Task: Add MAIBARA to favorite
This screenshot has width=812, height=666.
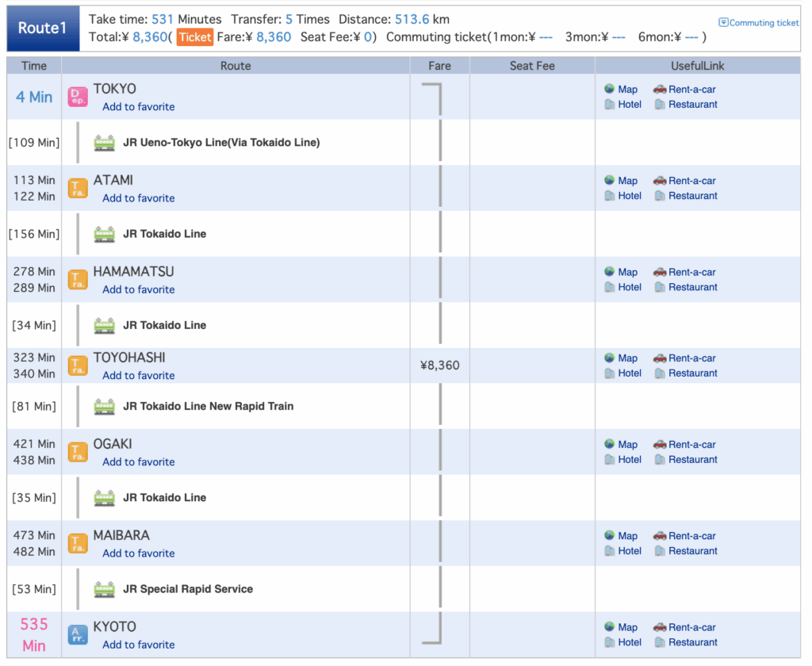Action: [138, 553]
